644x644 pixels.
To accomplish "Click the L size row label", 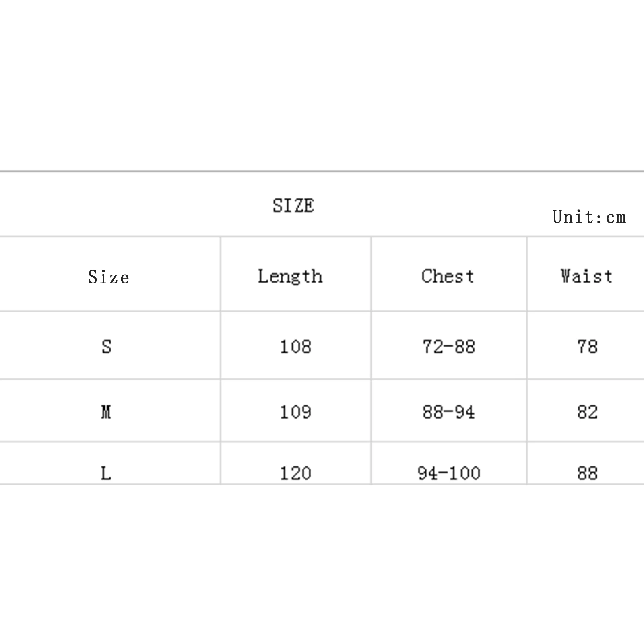I will click(x=106, y=473).
